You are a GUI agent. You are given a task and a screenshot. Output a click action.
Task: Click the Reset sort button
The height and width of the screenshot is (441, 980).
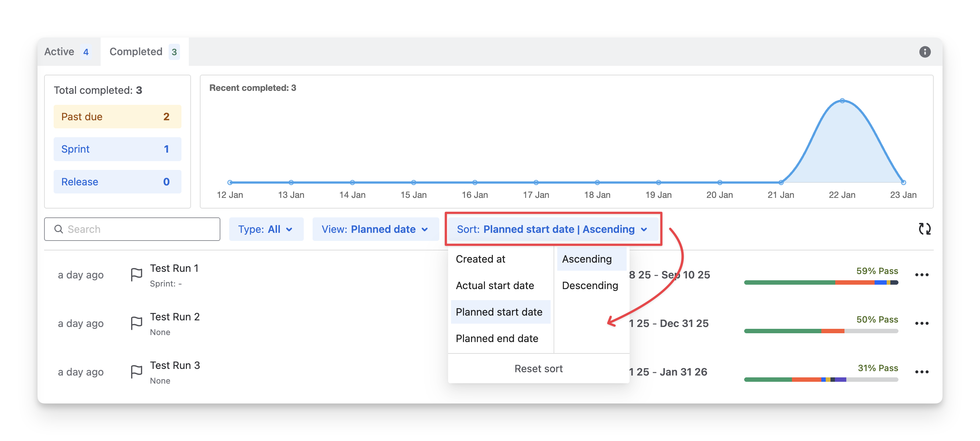(x=538, y=369)
